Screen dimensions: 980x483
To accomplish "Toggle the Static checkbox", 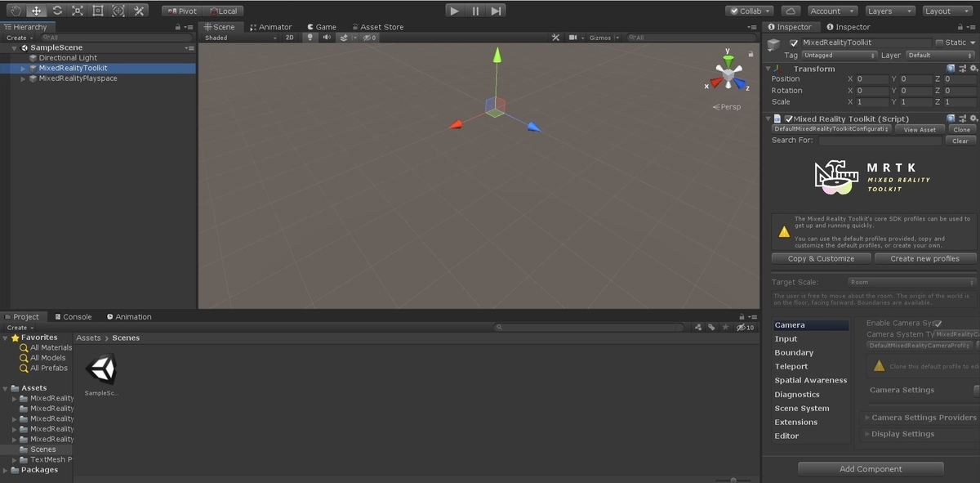I will click(939, 42).
